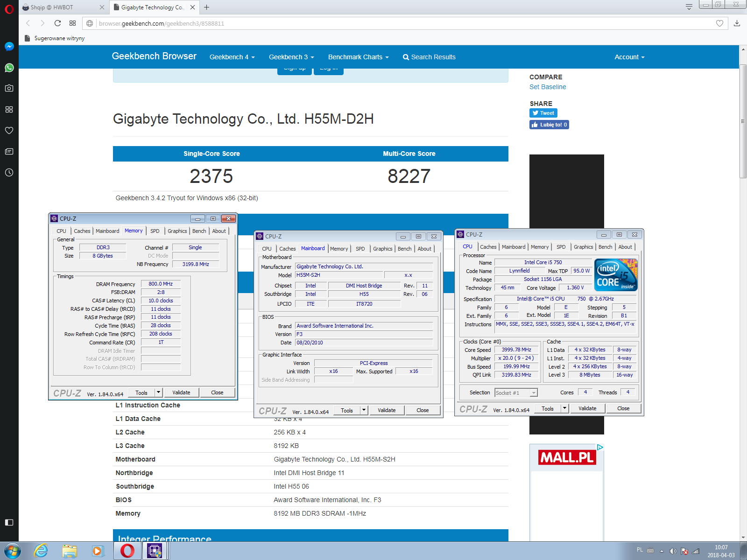The width and height of the screenshot is (747, 560).
Task: Expand Geekbench 4 menu
Action: click(x=232, y=57)
